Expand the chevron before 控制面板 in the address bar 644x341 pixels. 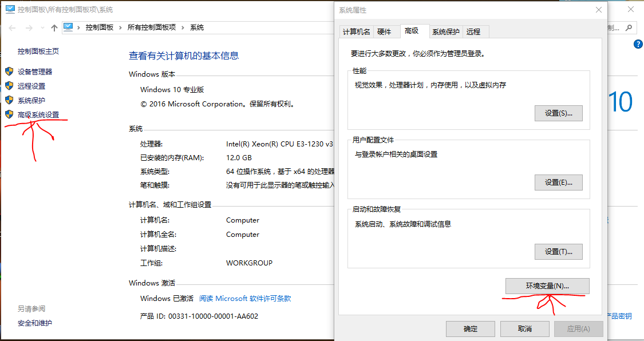[x=79, y=27]
